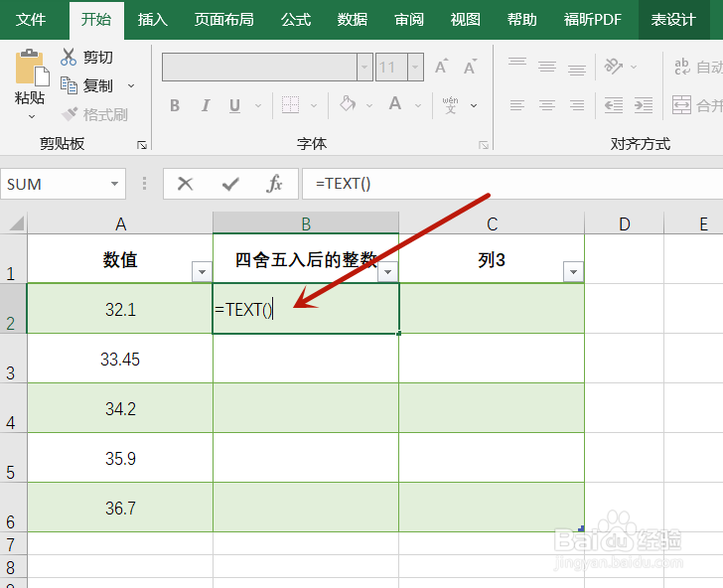The image size is (723, 588).
Task: Switch to the 插入 tab
Action: point(153,20)
